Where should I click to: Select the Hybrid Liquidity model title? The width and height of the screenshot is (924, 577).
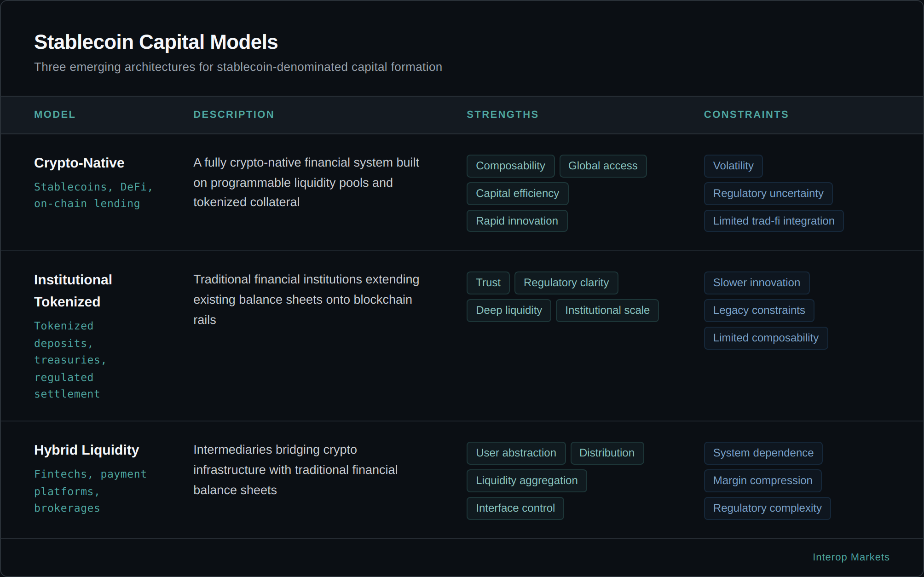(87, 450)
